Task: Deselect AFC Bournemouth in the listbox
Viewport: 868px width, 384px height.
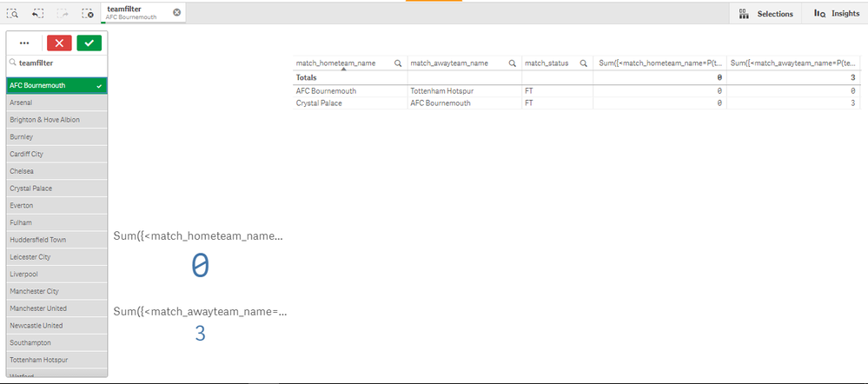Action: (x=57, y=86)
